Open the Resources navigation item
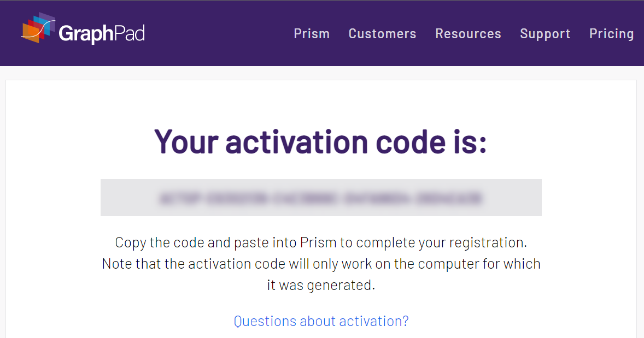Viewport: 644px width, 338px height. (468, 34)
